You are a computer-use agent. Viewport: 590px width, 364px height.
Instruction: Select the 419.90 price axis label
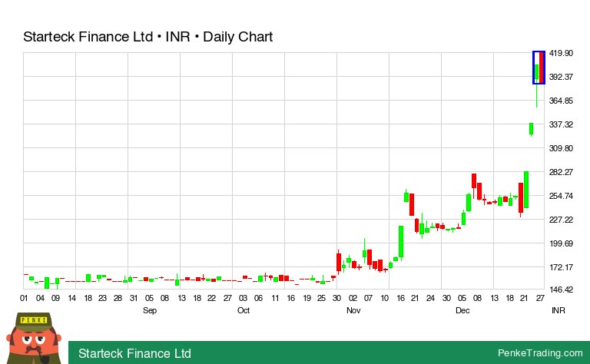pos(561,53)
